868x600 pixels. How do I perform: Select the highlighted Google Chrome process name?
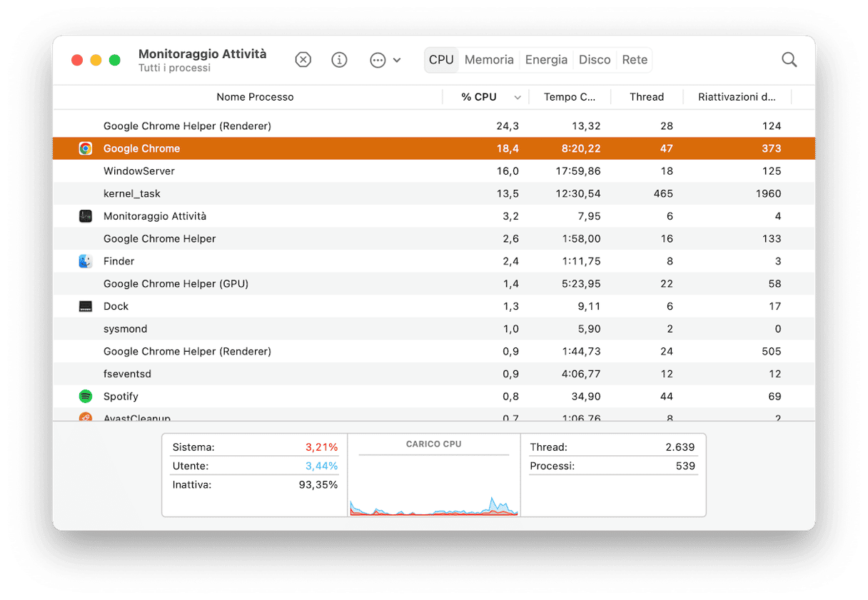(141, 148)
